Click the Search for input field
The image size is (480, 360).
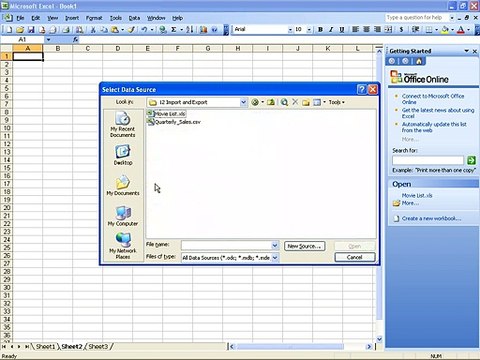428,161
